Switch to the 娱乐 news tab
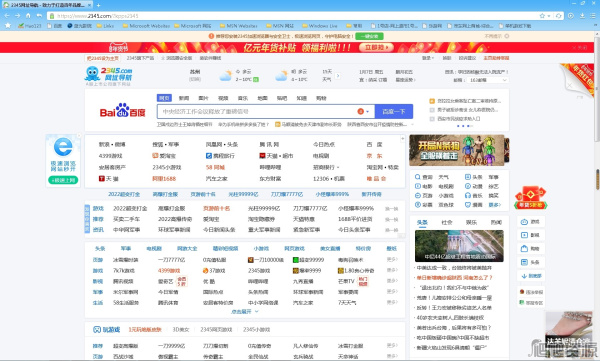This screenshot has width=600, height=361. tap(471, 222)
